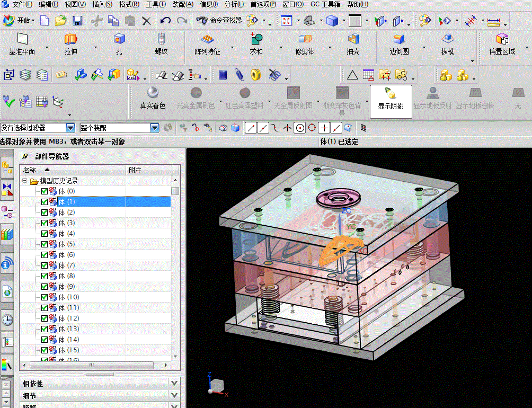Select the 阵列特征 pattern feature tool
The image size is (532, 408).
207,44
